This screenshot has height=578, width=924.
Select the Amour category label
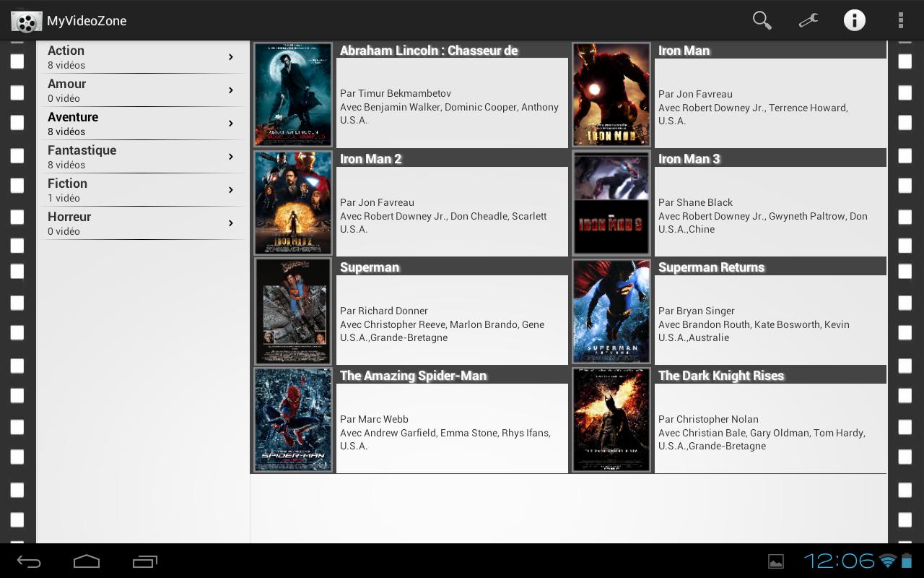pos(67,84)
